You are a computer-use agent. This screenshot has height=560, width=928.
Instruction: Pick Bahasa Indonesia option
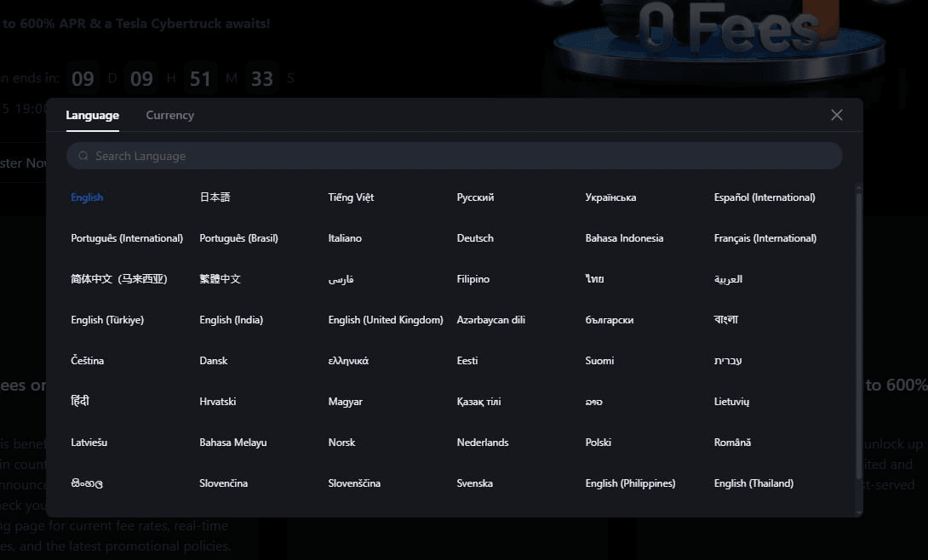click(x=624, y=238)
